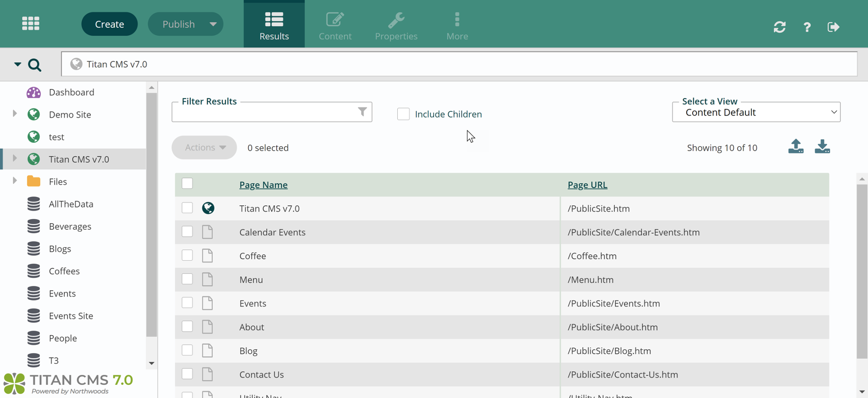
Task: Click the download icon
Action: 822,146
